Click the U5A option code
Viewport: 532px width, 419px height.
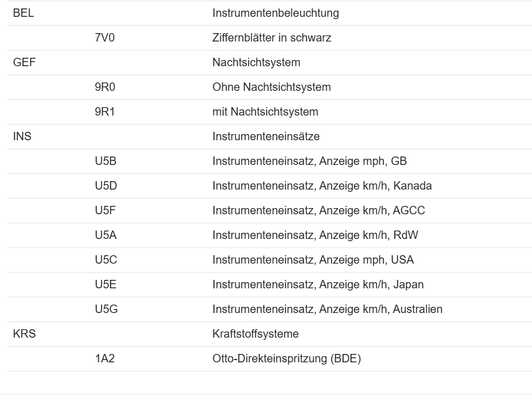(106, 236)
